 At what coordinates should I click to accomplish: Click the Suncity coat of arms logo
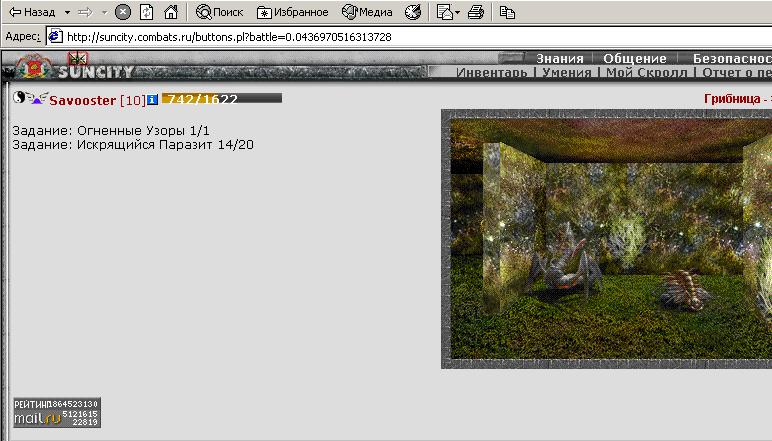point(33,67)
